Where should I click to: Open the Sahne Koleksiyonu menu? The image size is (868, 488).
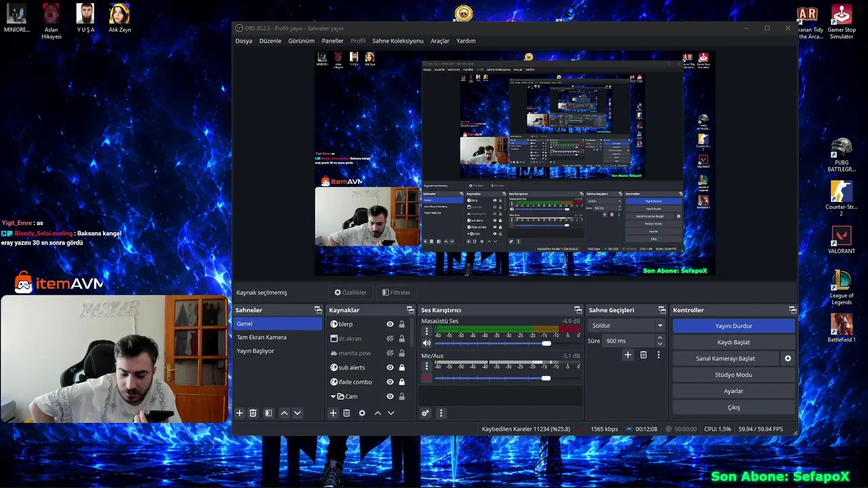397,41
